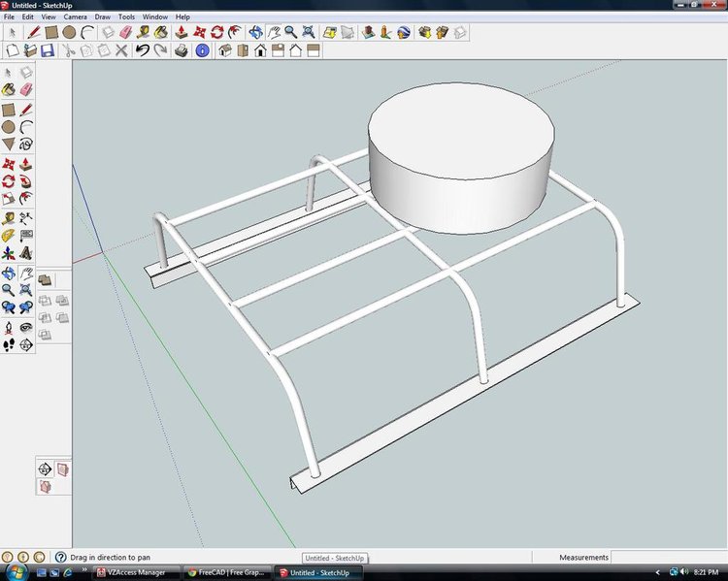Click the Outer Shell solid tool
Viewport: 728px width, 581px height.
tap(45, 279)
